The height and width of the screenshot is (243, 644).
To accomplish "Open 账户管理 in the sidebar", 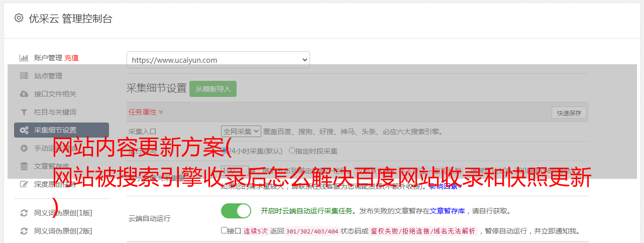I will click(48, 58).
